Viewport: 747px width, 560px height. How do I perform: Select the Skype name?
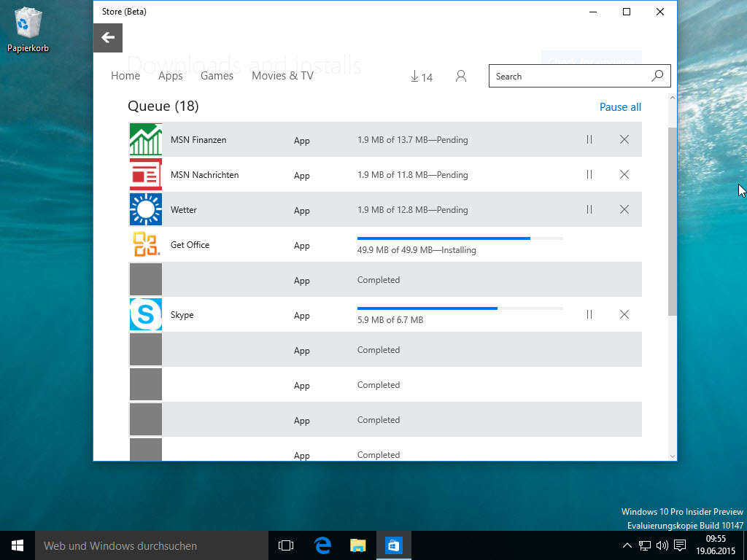click(x=182, y=315)
